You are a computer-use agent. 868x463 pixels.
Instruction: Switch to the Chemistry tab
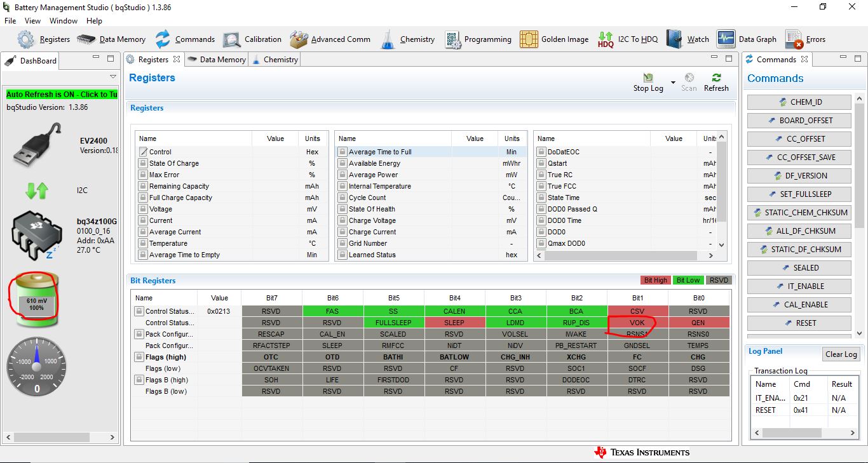[275, 59]
